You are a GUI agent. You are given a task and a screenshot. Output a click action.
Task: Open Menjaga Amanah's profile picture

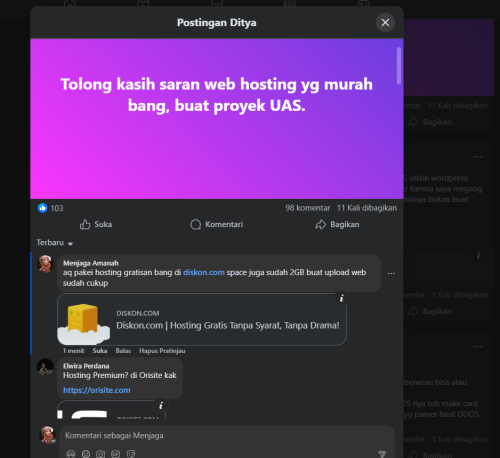tap(45, 263)
